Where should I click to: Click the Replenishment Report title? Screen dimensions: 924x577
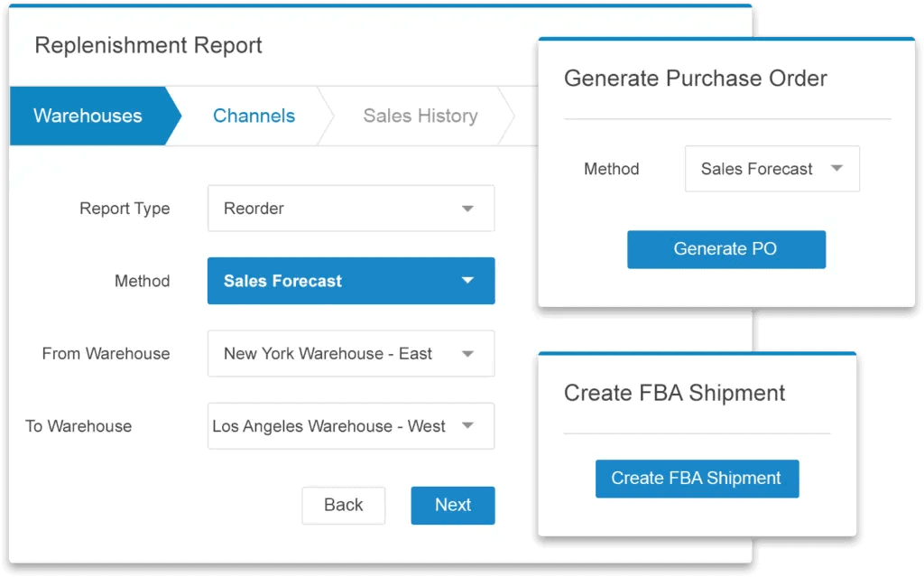pyautogui.click(x=149, y=45)
